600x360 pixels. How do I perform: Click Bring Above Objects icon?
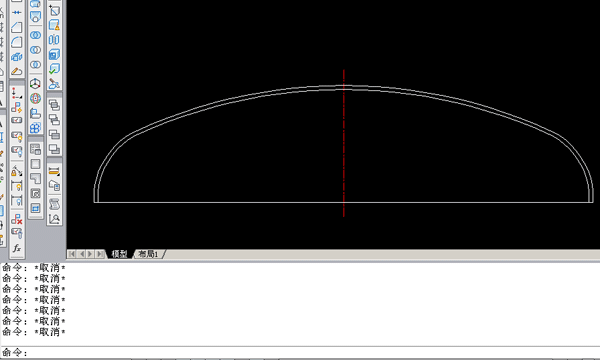(54, 134)
